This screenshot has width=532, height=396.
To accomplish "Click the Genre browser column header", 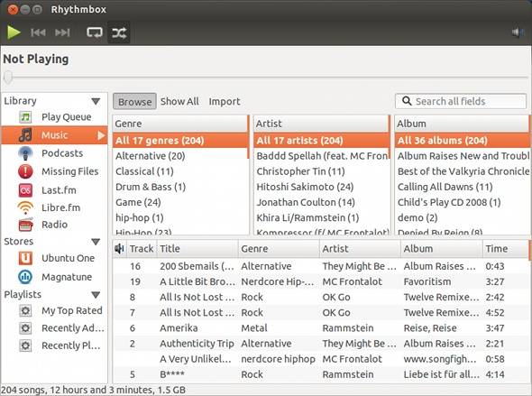I will (180, 124).
